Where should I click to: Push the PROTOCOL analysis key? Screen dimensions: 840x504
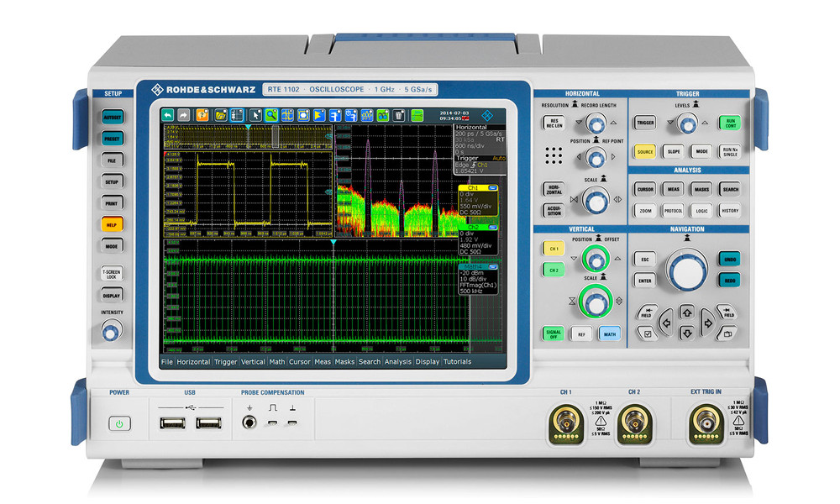tap(674, 211)
